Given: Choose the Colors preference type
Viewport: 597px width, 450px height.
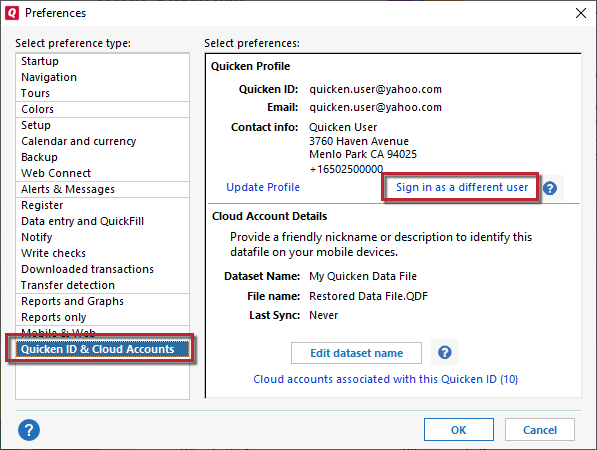Looking at the screenshot, I should (102, 109).
